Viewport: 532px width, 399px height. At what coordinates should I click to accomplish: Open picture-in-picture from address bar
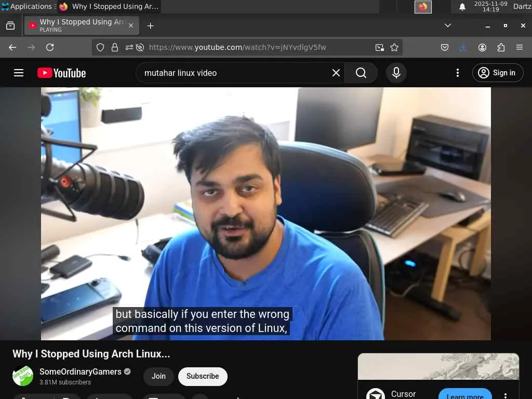tap(380, 47)
